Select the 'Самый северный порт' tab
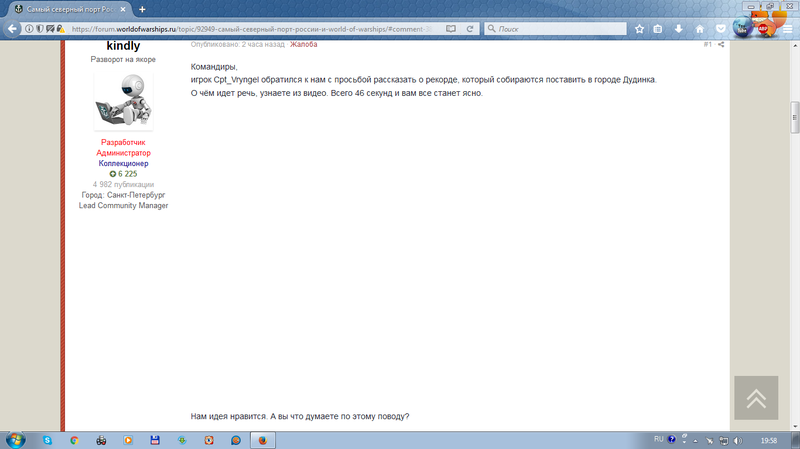 (x=70, y=9)
